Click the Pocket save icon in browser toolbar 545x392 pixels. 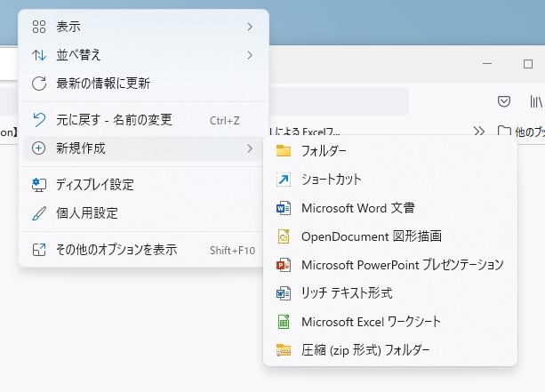coord(504,101)
